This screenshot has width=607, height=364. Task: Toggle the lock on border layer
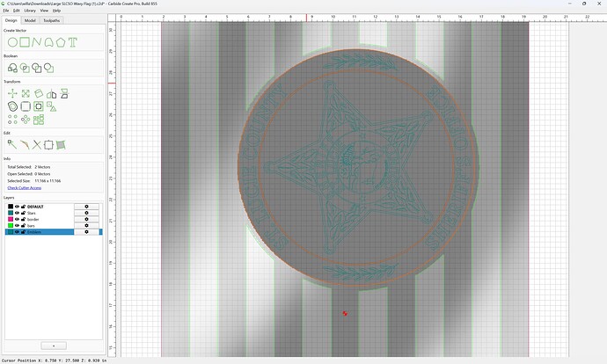[23, 219]
